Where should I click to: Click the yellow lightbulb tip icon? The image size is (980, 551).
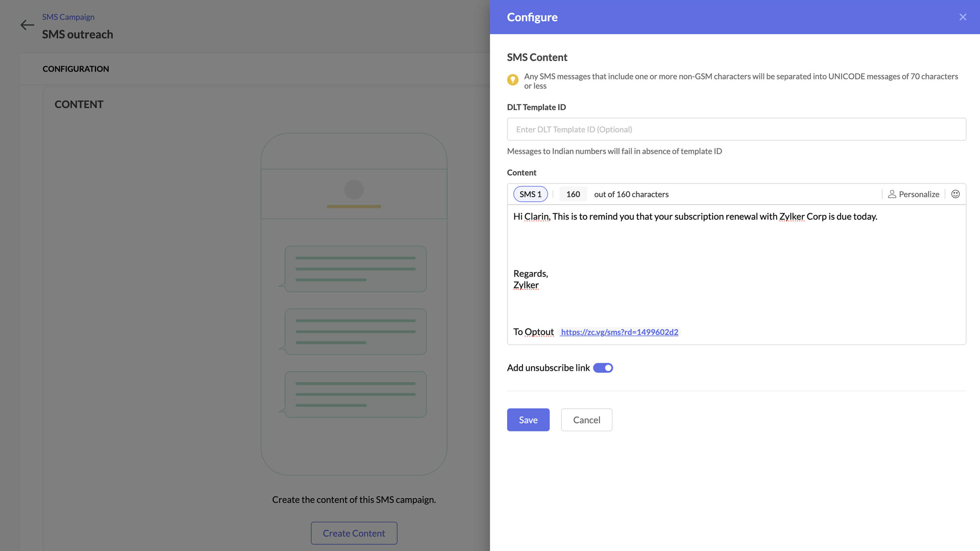[512, 80]
